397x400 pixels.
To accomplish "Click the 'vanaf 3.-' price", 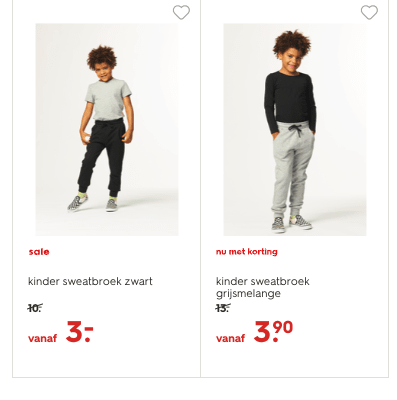I will [61, 332].
